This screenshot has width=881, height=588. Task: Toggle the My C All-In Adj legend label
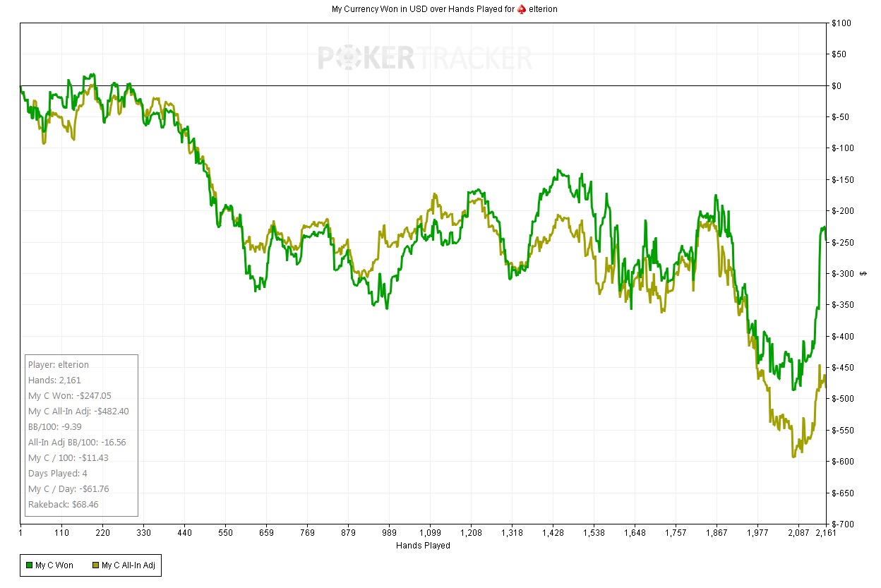click(128, 565)
